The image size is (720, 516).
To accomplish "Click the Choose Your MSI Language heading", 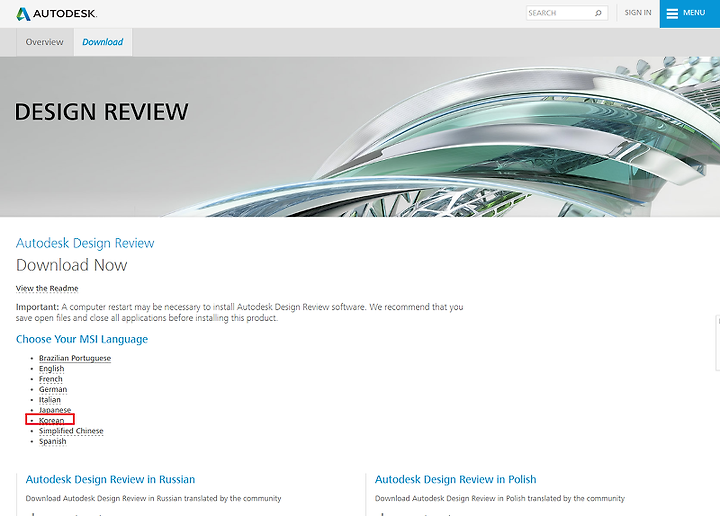I will [82, 339].
